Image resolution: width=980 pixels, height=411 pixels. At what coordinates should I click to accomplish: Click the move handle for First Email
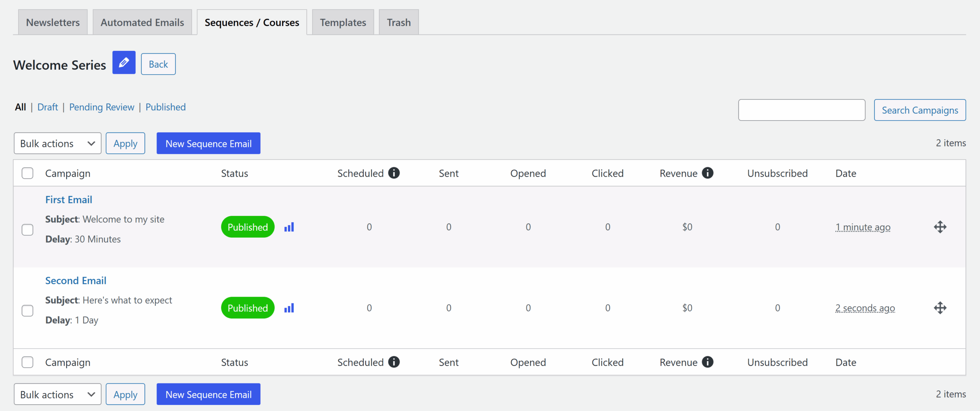pos(940,227)
